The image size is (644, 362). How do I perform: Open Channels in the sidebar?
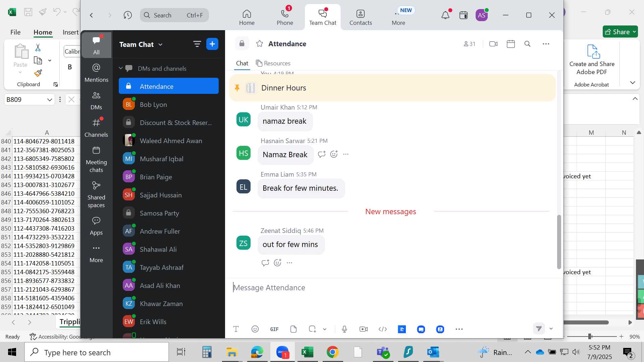96,128
